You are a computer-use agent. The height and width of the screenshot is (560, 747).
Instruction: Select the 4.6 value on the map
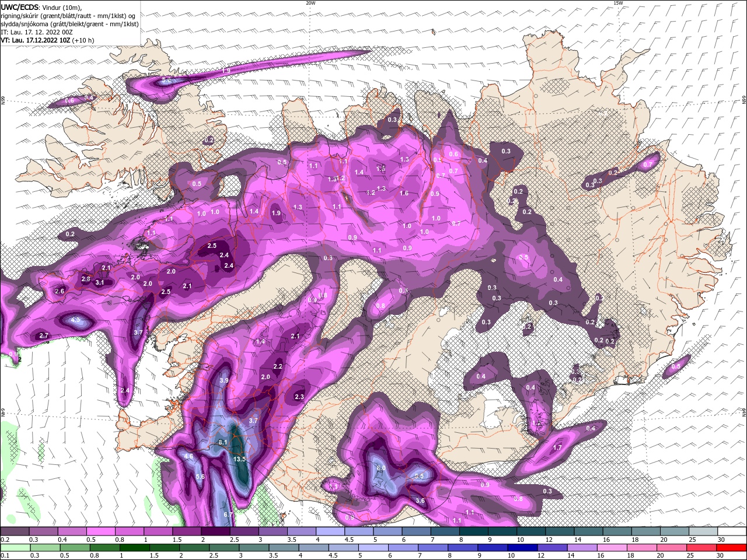(189, 456)
